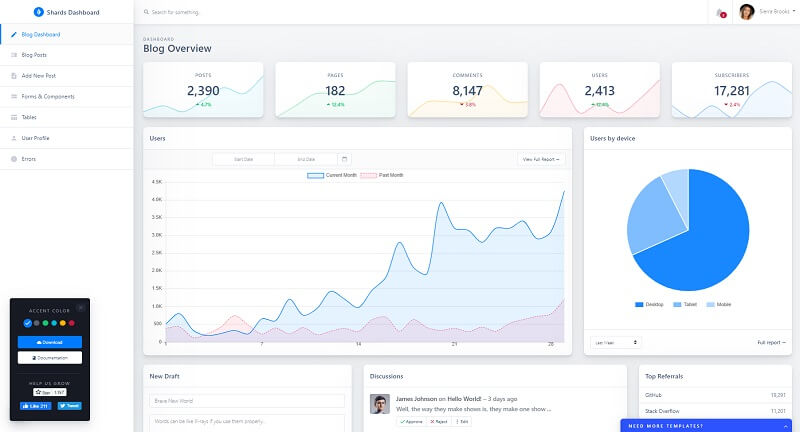Go to Blog Posts in sidebar

[34, 55]
